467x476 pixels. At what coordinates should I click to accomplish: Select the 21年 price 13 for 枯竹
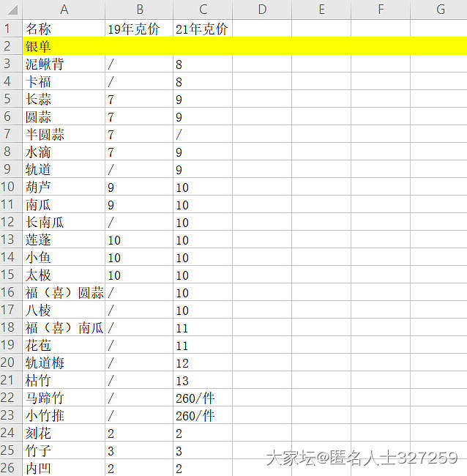coord(203,381)
